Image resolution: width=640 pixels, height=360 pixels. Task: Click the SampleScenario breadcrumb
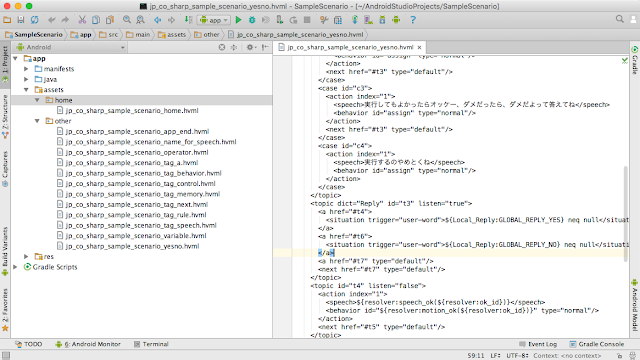pyautogui.click(x=34, y=35)
